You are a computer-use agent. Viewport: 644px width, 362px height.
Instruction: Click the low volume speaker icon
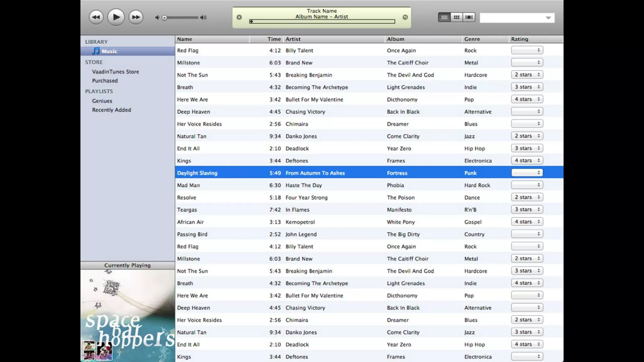157,18
